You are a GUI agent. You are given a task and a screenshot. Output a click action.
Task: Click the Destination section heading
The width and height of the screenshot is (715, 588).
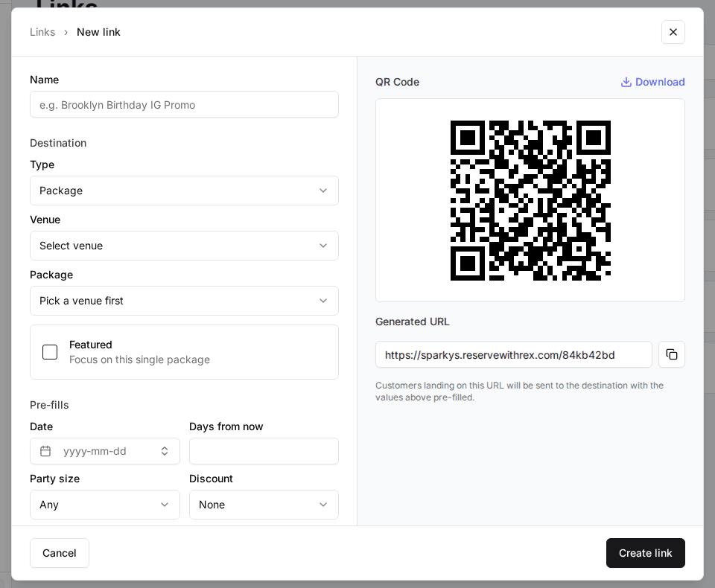point(58,143)
